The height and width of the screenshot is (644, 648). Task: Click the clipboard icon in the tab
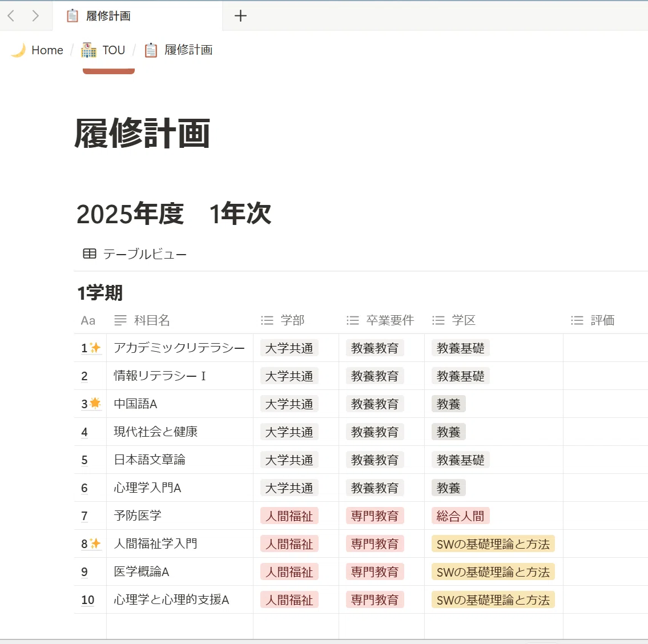[x=73, y=16]
